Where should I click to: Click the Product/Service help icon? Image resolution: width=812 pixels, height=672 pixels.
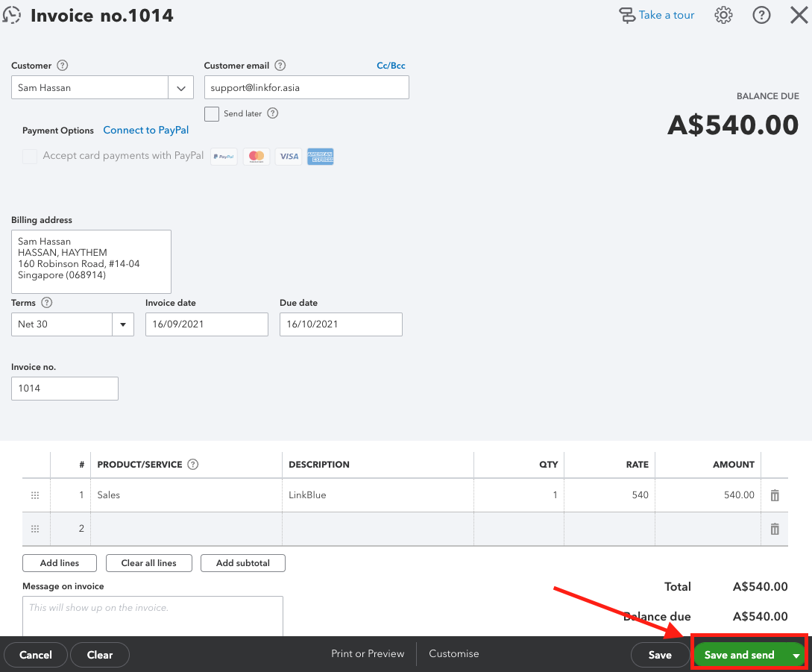pyautogui.click(x=192, y=464)
